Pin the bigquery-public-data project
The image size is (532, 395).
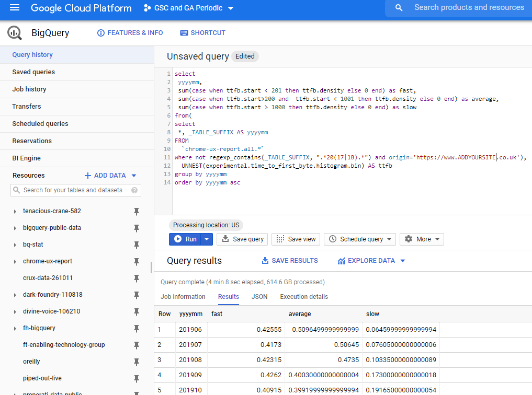point(137,228)
